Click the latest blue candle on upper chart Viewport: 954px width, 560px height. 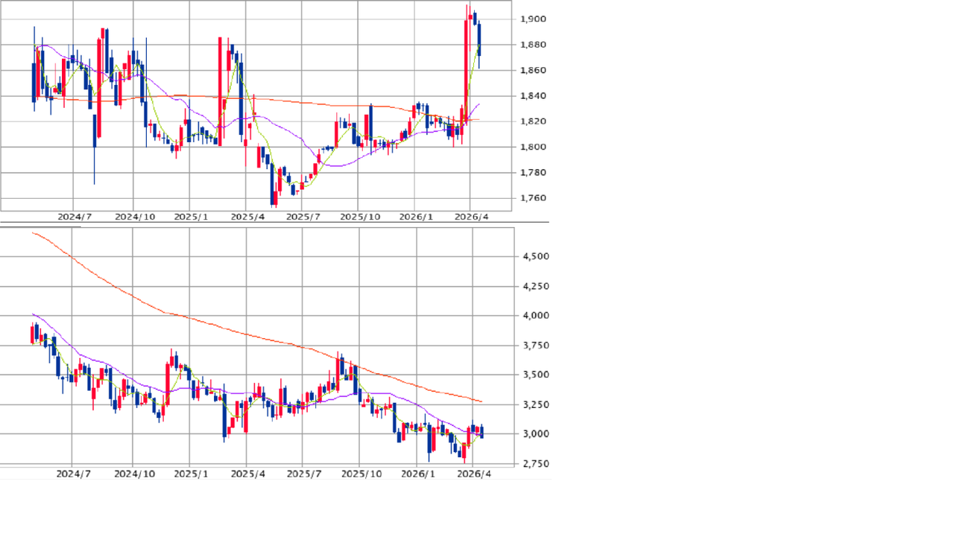479,39
